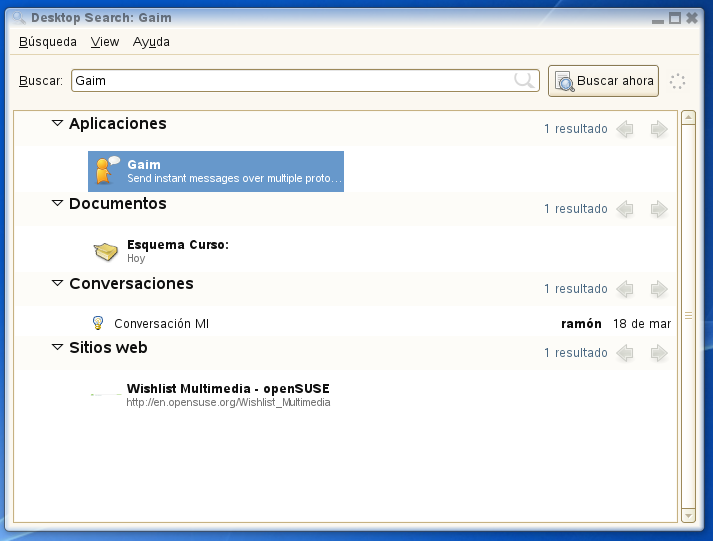Open the Búsqueda menu
713x541 pixels.
(47, 42)
